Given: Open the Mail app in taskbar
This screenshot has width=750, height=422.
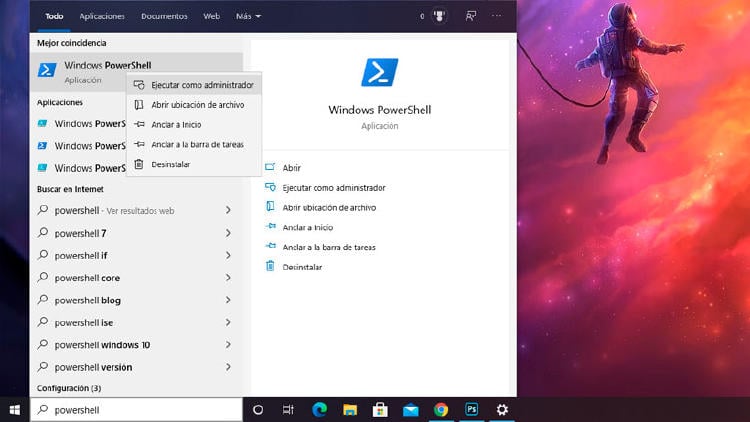Looking at the screenshot, I should (x=410, y=409).
